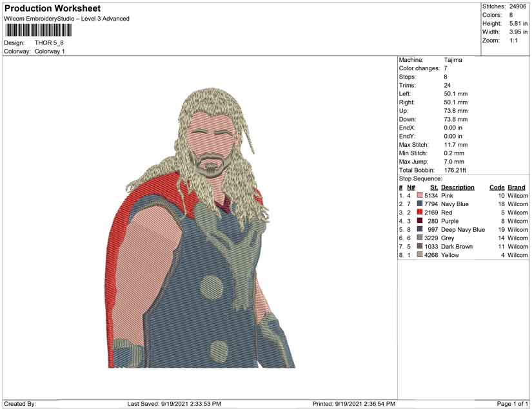Select the Grey thread swatch
532x409 pixels.
420,238
